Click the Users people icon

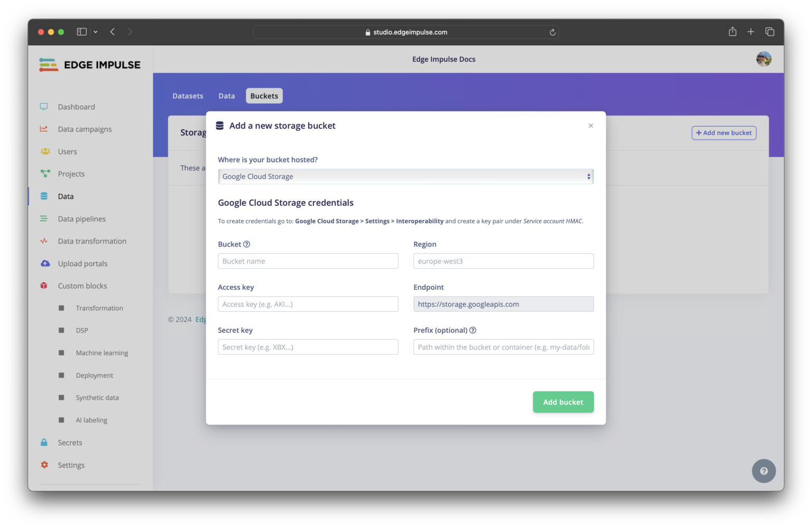pyautogui.click(x=45, y=152)
